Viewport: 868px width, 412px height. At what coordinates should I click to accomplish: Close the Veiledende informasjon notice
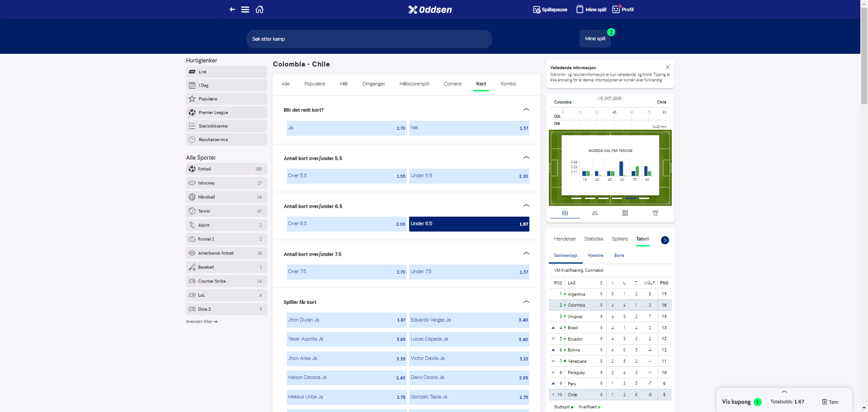click(668, 67)
